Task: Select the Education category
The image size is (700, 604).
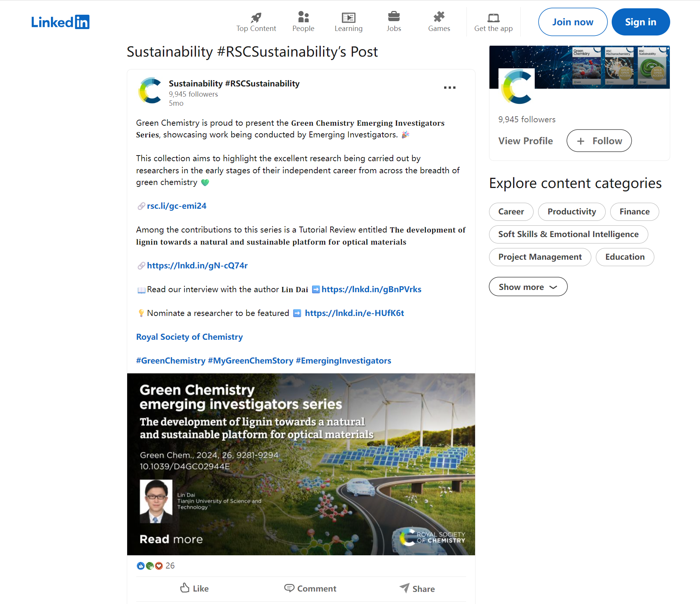Action: (625, 257)
